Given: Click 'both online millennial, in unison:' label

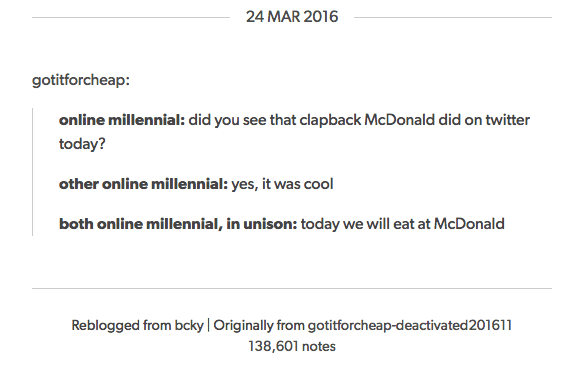Looking at the screenshot, I should click(178, 224).
